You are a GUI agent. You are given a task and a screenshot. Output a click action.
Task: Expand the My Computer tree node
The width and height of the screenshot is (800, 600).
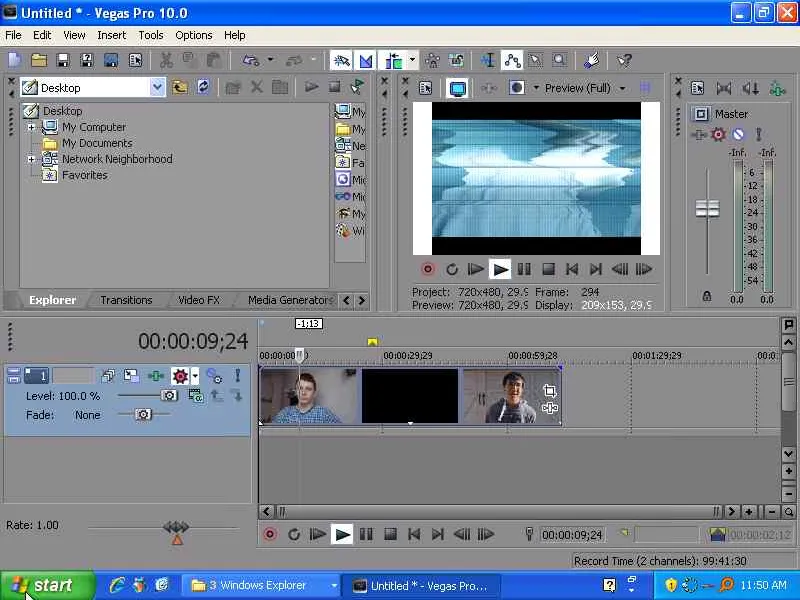(x=31, y=127)
